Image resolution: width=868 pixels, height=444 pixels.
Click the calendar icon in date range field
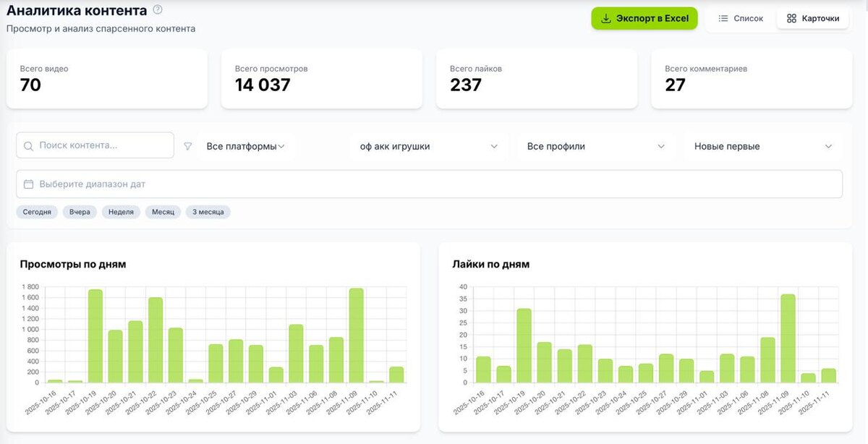point(29,184)
